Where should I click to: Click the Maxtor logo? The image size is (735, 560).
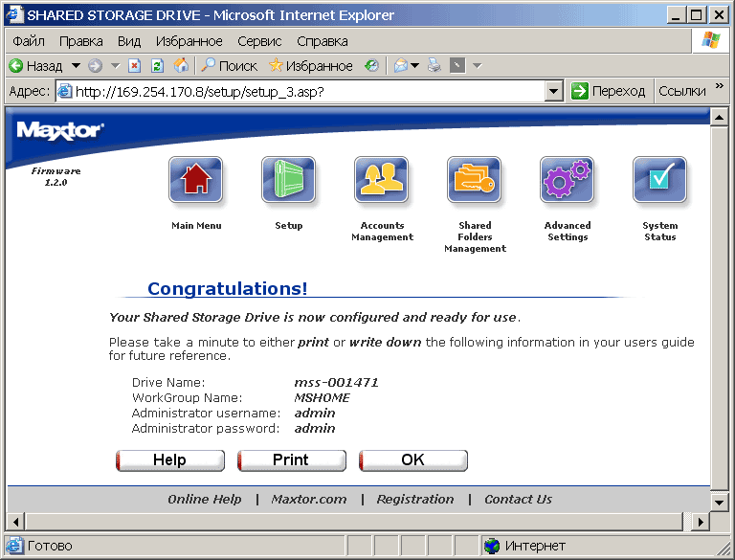coord(60,130)
